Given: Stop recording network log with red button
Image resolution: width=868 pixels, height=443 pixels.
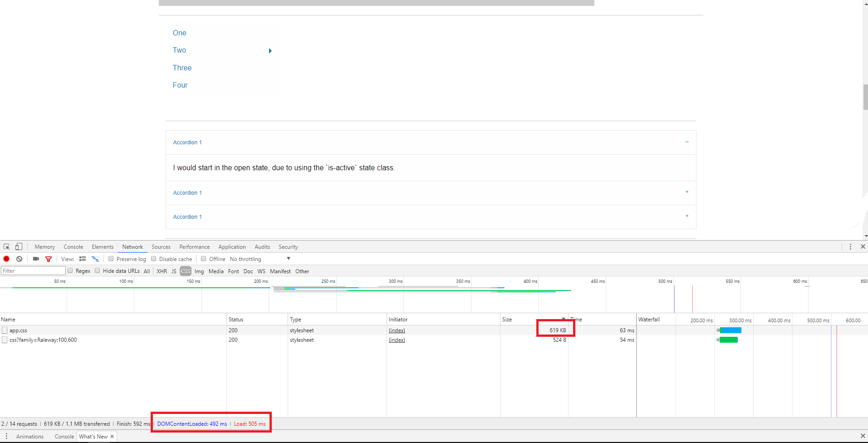Looking at the screenshot, I should tap(6, 259).
